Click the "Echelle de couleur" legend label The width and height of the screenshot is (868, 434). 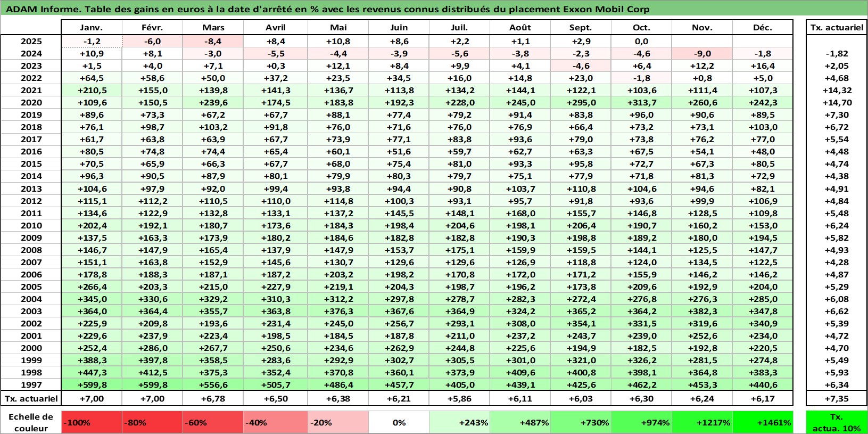coord(31,422)
